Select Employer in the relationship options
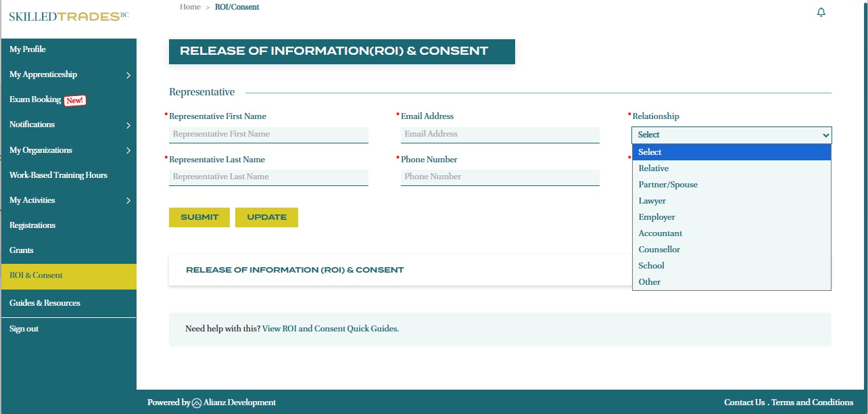This screenshot has height=414, width=868. pyautogui.click(x=656, y=217)
